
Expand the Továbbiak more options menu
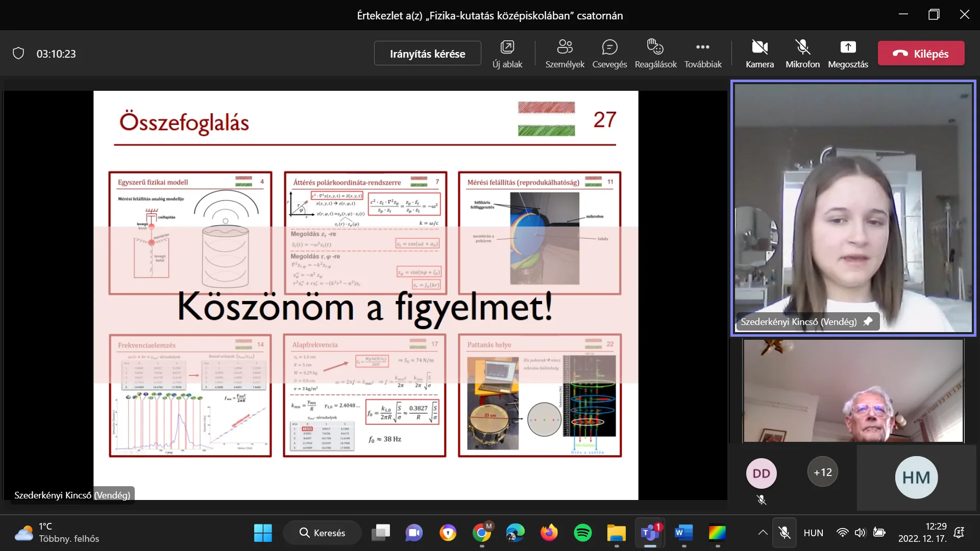(703, 54)
